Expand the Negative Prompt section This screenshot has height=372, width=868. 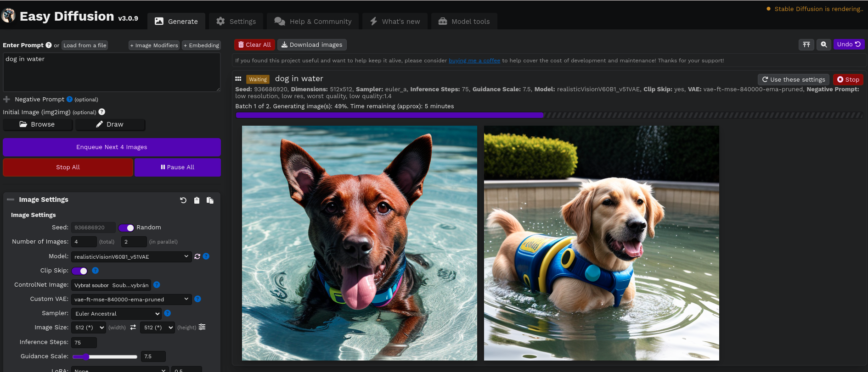point(7,100)
